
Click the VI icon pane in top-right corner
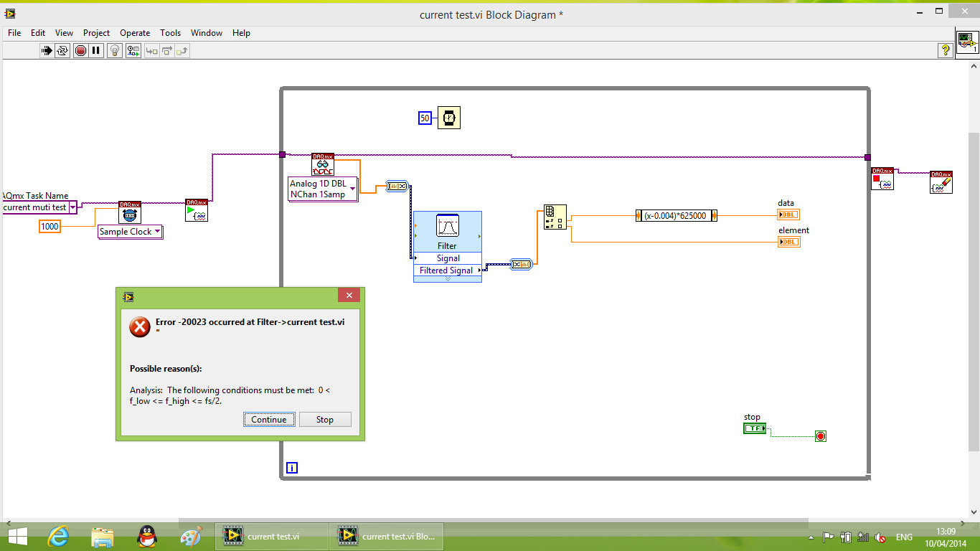(968, 42)
